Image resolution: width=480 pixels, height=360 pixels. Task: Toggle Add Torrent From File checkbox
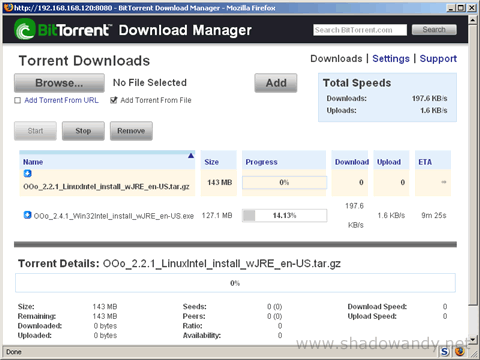[114, 100]
